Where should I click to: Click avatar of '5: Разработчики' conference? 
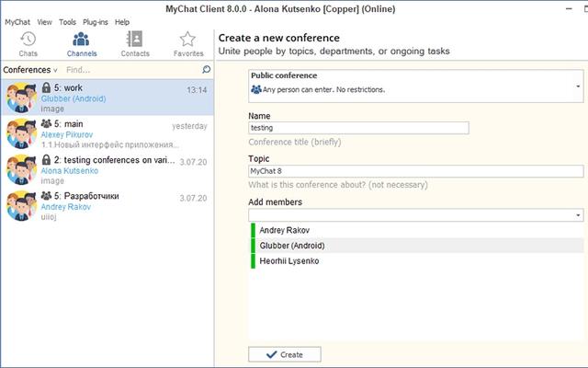click(x=20, y=206)
